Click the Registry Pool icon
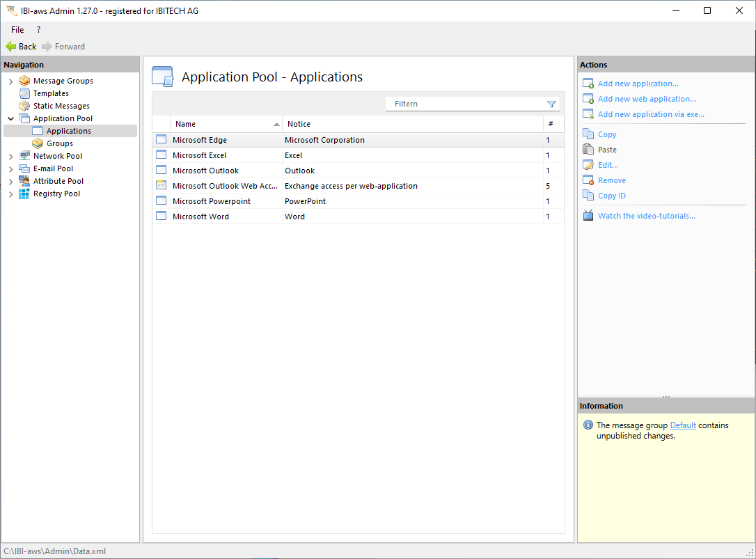Image resolution: width=756 pixels, height=559 pixels. (24, 194)
